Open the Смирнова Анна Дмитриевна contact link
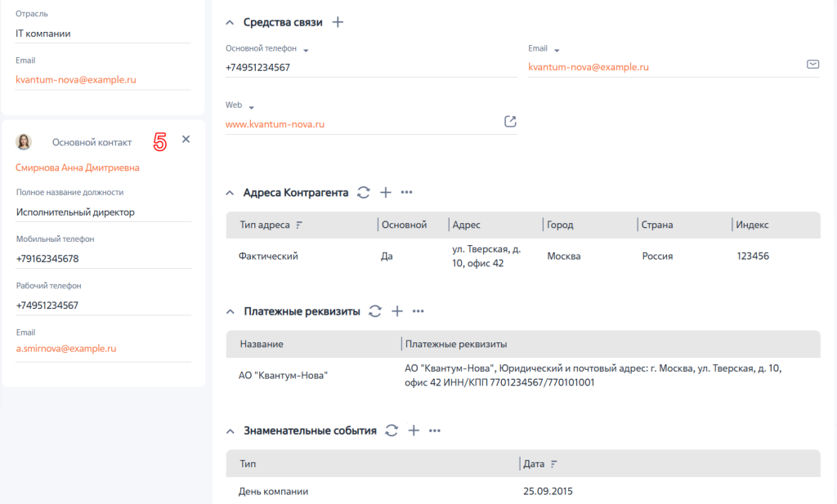This screenshot has height=504, width=837. 78,167
